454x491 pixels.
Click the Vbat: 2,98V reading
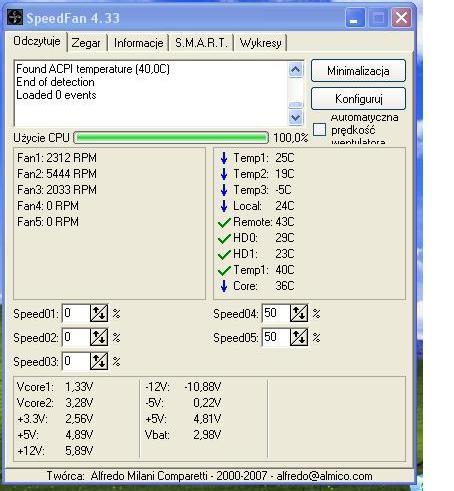183,435
